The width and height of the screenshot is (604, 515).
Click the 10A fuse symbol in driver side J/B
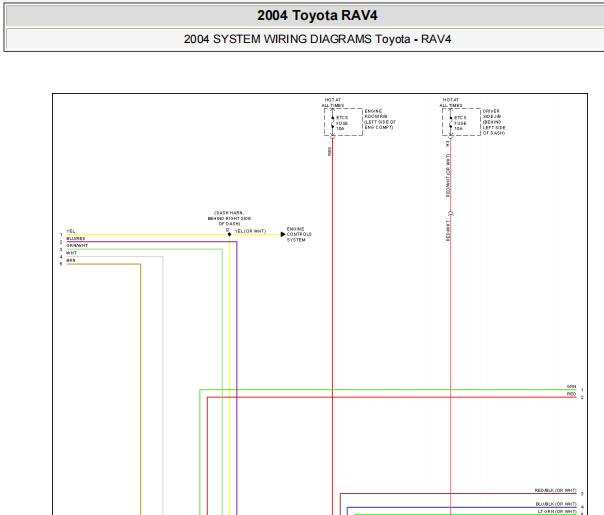pyautogui.click(x=451, y=123)
